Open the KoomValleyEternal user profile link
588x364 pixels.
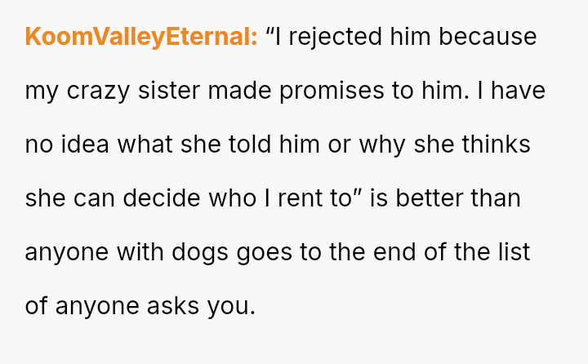pos(141,37)
